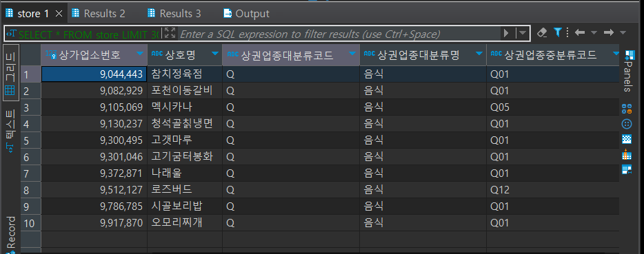Click the key icon in 상가업소번호 header
Viewport: 644px width, 254px height.
coord(51,54)
